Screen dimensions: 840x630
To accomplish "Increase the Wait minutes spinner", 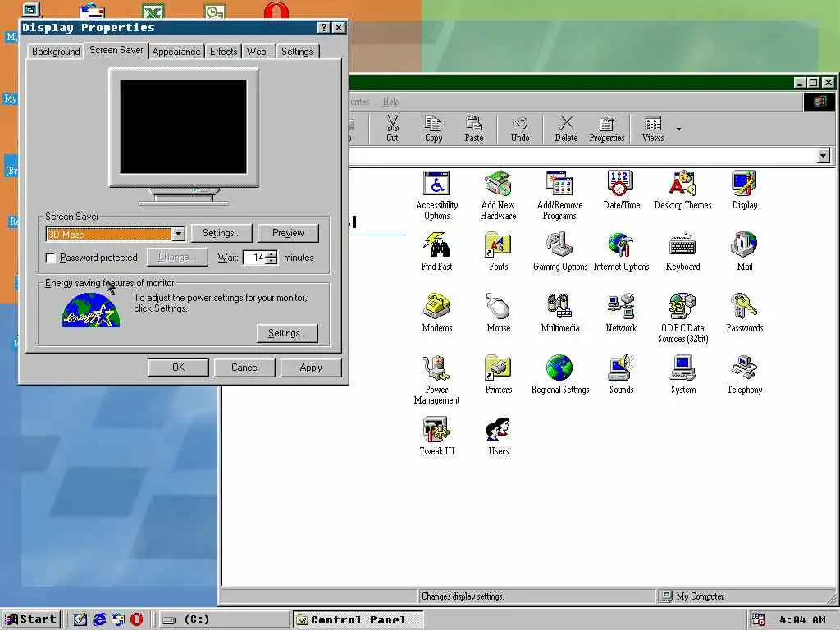I will 272,254.
